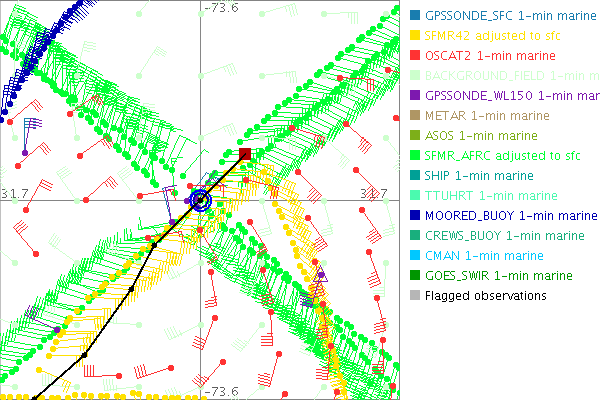Image resolution: width=600 pixels, height=400 pixels.
Task: Click the CMAN light blue legend swatch
Action: (414, 256)
